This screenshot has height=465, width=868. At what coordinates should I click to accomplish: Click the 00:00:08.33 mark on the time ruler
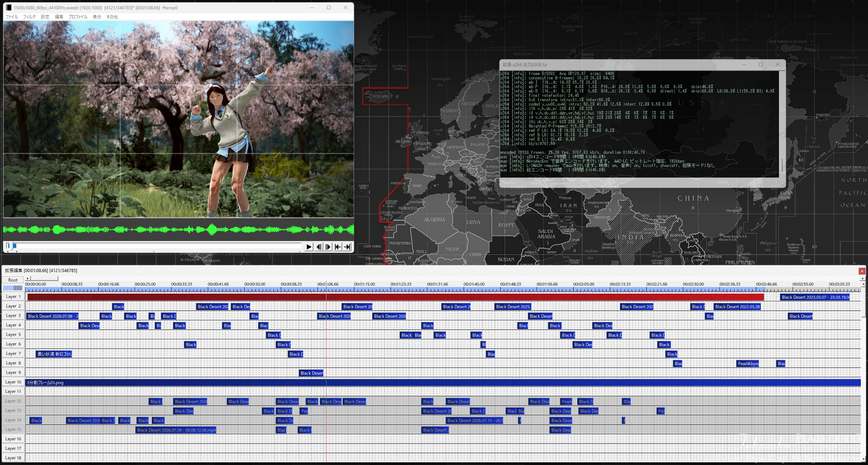point(72,284)
